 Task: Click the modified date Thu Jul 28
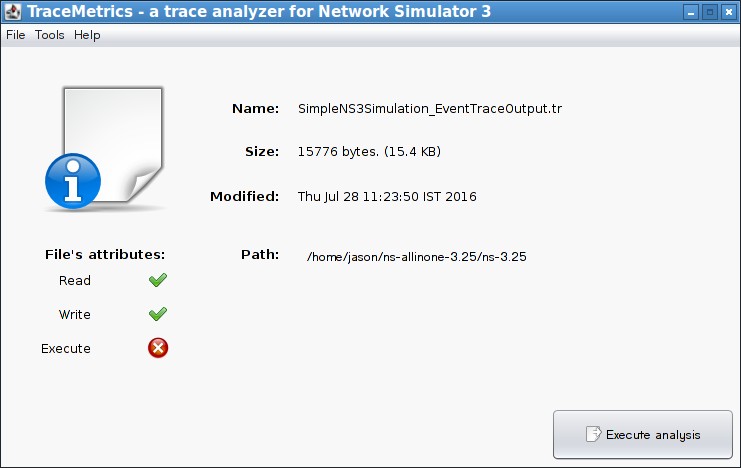(x=387, y=196)
